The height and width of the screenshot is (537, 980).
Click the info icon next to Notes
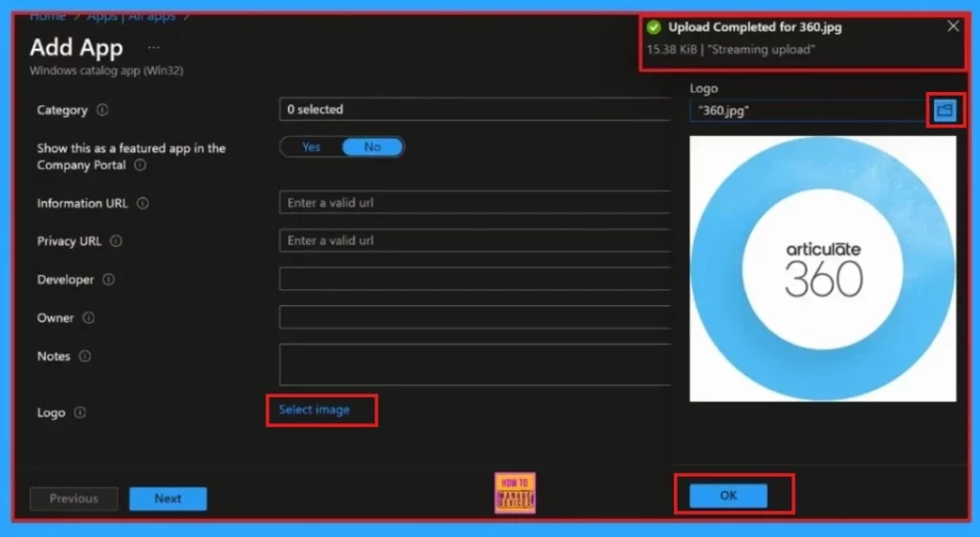85,356
